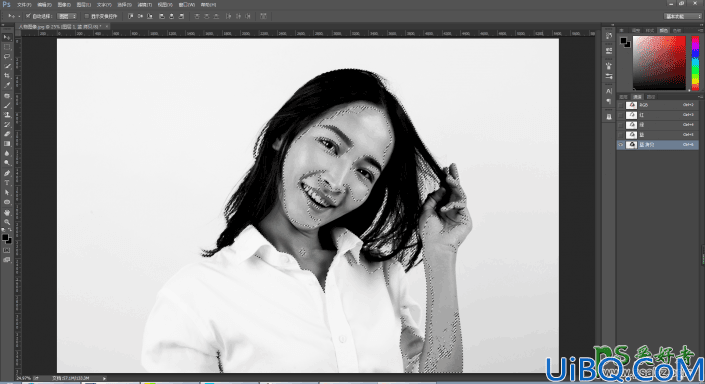Select the Zoom tool
Image resolution: width=705 pixels, height=384 pixels.
click(x=7, y=222)
